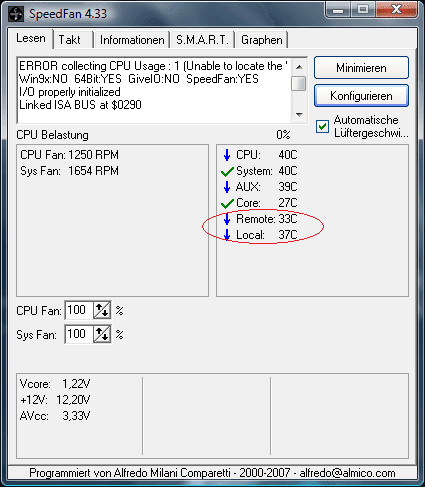Click the green checkmark beside Core temperature
The width and height of the screenshot is (425, 487).
[227, 203]
